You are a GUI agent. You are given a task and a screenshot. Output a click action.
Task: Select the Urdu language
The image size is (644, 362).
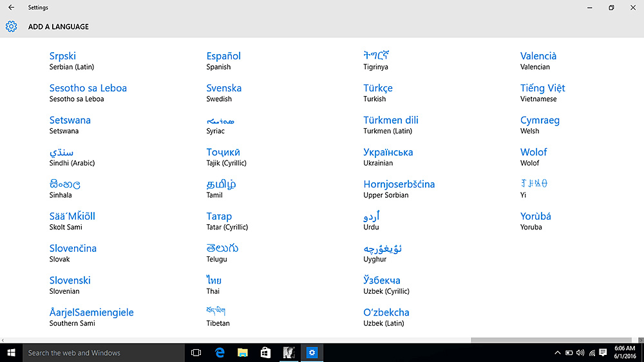coord(372,221)
